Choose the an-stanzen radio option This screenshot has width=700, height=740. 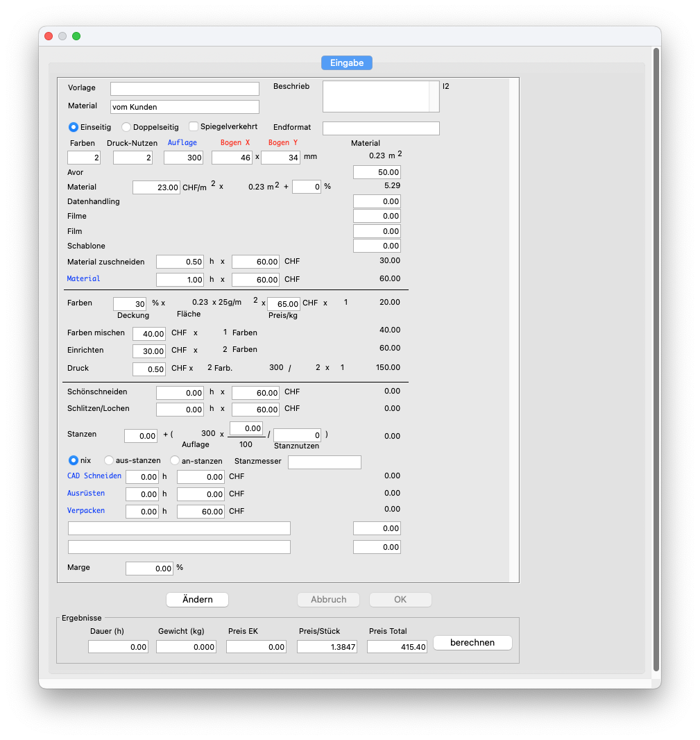click(x=176, y=460)
